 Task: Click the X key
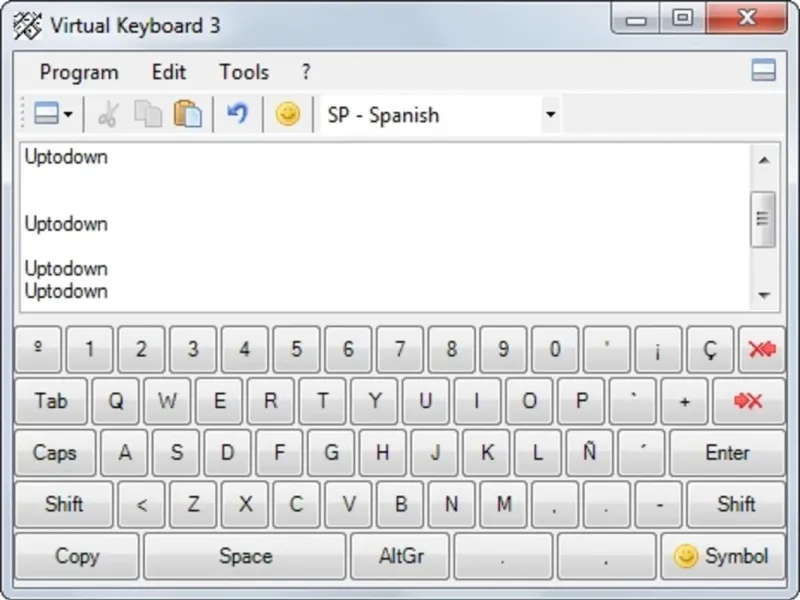coord(245,504)
